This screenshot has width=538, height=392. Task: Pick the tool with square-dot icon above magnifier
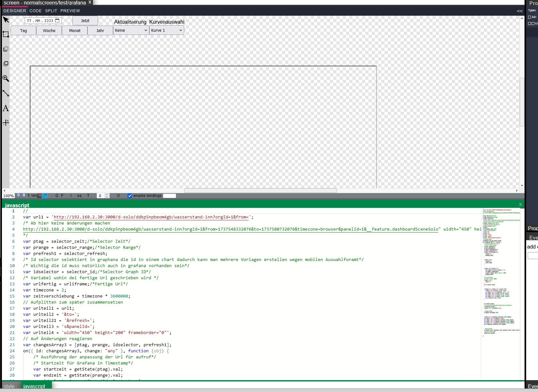click(6, 64)
